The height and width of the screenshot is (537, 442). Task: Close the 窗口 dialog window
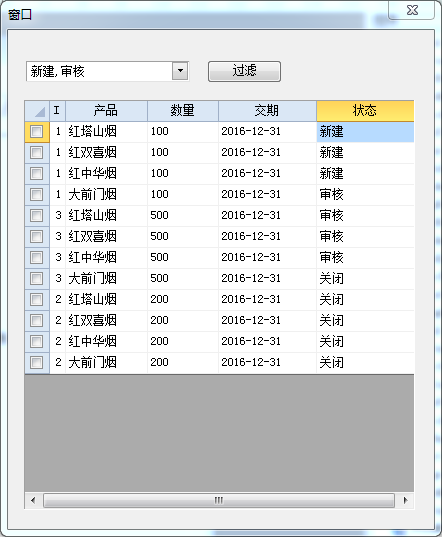pyautogui.click(x=412, y=10)
